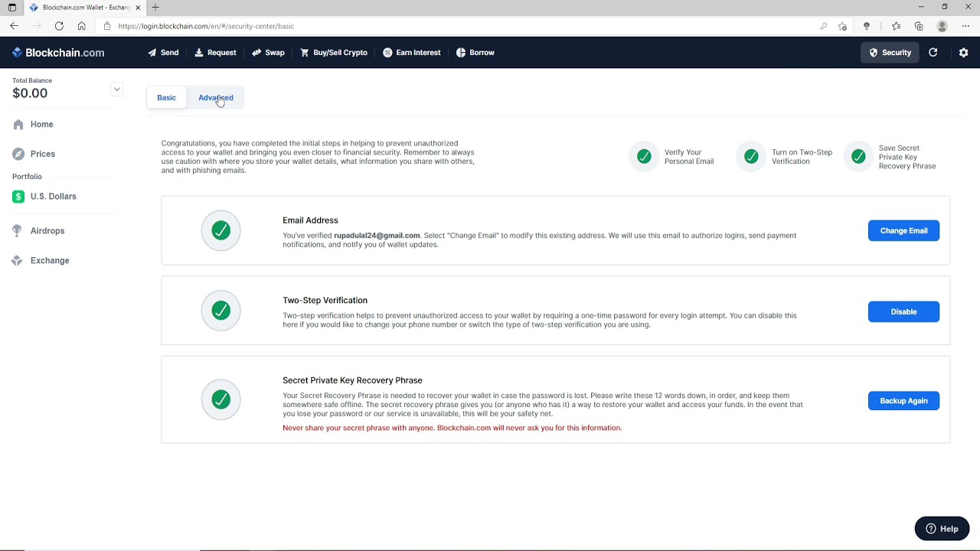Viewport: 980px width, 551px height.
Task: Click the Prices compass icon in the sidebar
Action: pos(18,154)
